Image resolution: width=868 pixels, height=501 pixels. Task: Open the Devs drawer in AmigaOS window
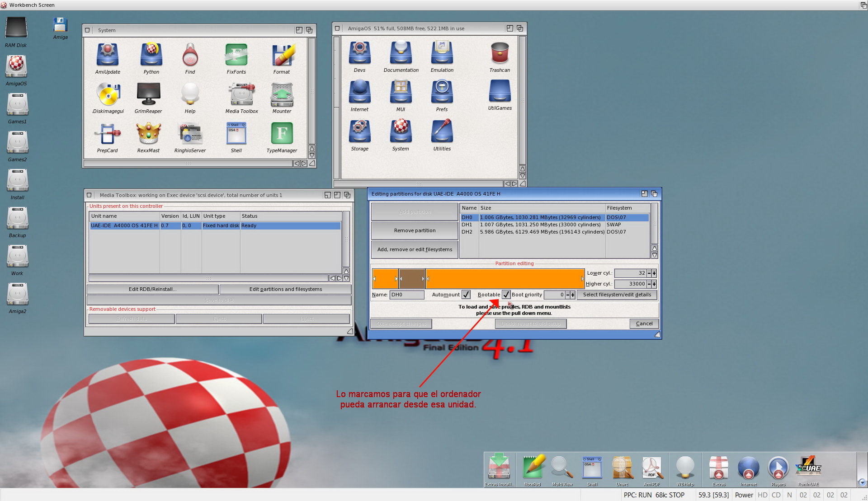pyautogui.click(x=359, y=53)
